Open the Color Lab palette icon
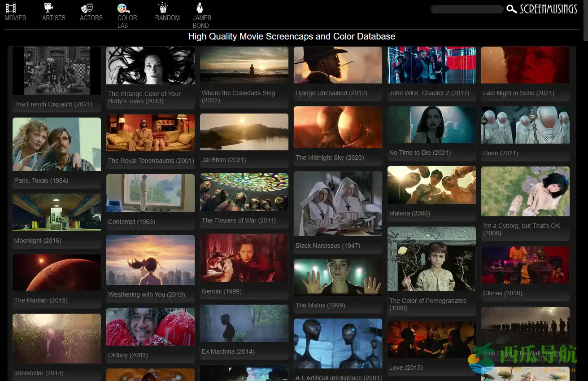Viewport: 588px width, 381px height. point(123,8)
